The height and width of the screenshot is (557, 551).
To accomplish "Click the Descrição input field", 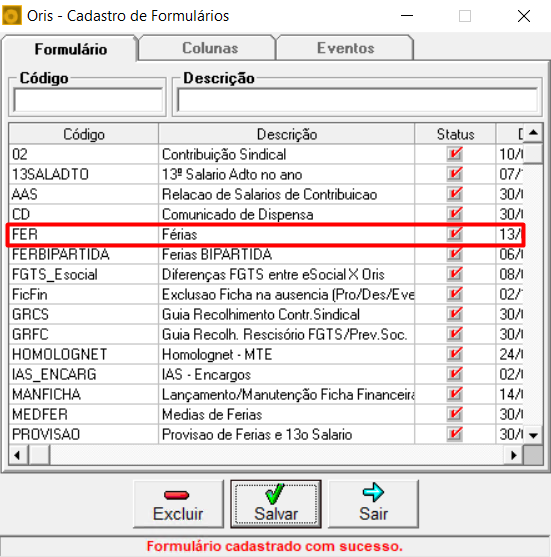I will click(357, 100).
